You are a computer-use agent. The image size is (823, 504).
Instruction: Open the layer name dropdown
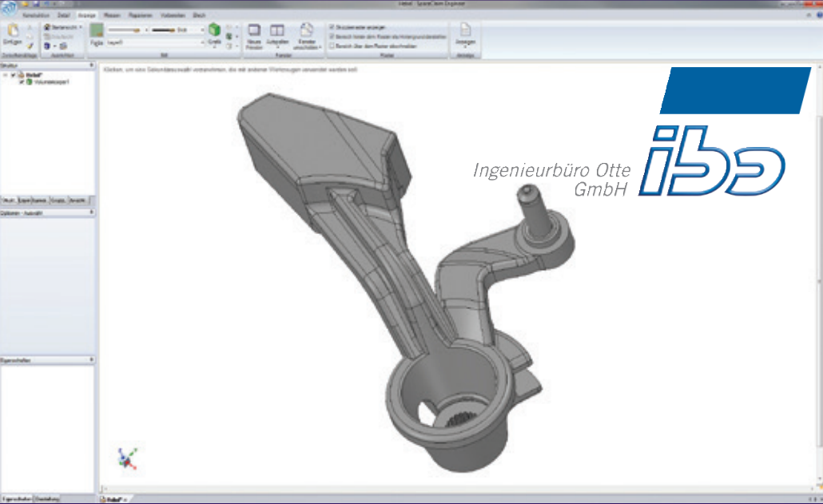(x=203, y=43)
